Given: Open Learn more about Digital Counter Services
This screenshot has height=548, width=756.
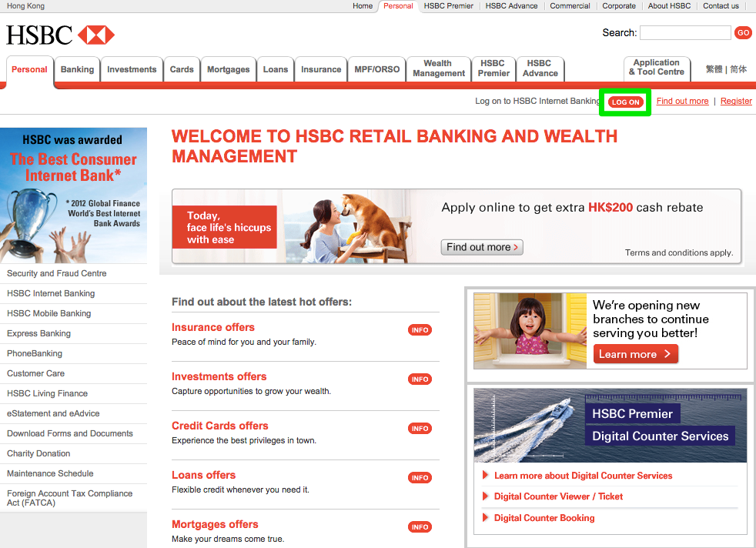Looking at the screenshot, I should (x=583, y=476).
